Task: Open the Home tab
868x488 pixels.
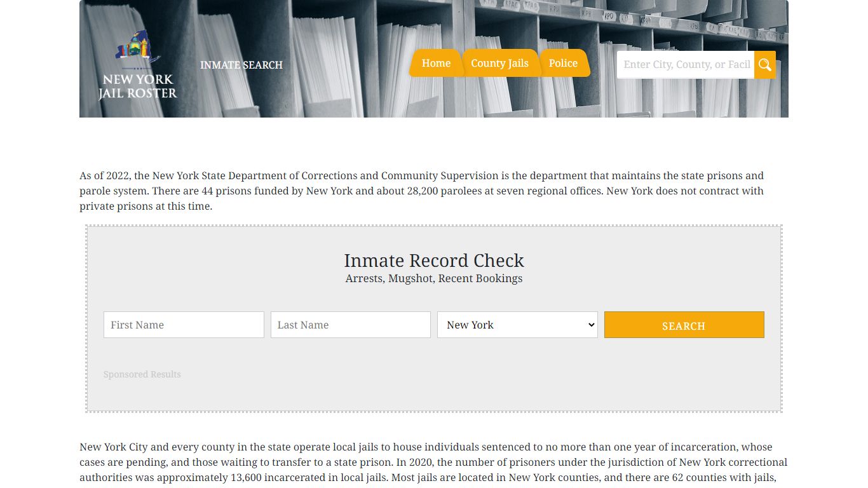Action: click(x=436, y=64)
